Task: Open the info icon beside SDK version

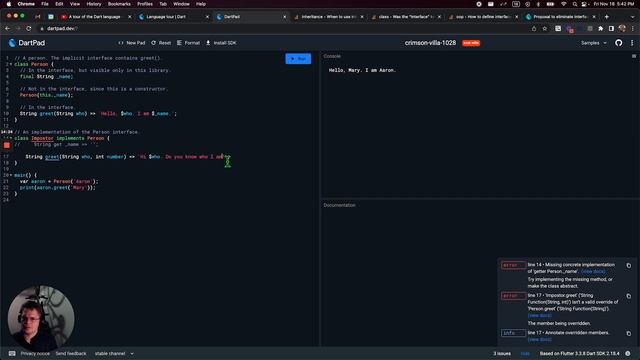Action: (628, 353)
